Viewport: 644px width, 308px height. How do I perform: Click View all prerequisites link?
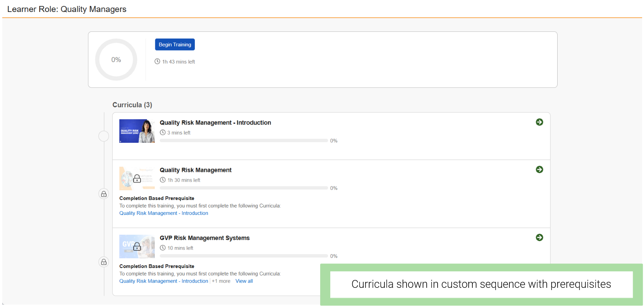(x=244, y=281)
